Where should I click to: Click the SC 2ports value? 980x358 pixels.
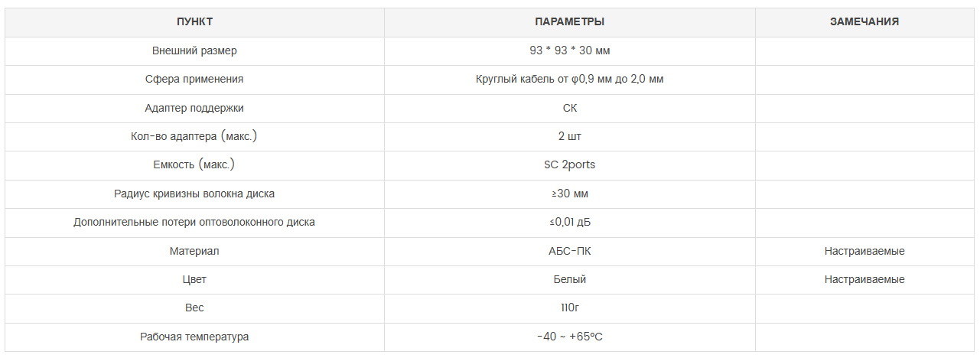point(569,165)
